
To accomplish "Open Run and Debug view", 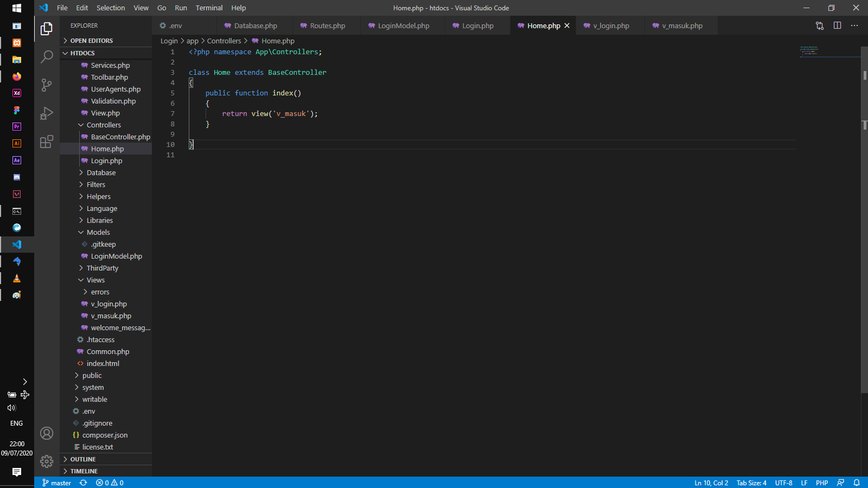I will [47, 113].
